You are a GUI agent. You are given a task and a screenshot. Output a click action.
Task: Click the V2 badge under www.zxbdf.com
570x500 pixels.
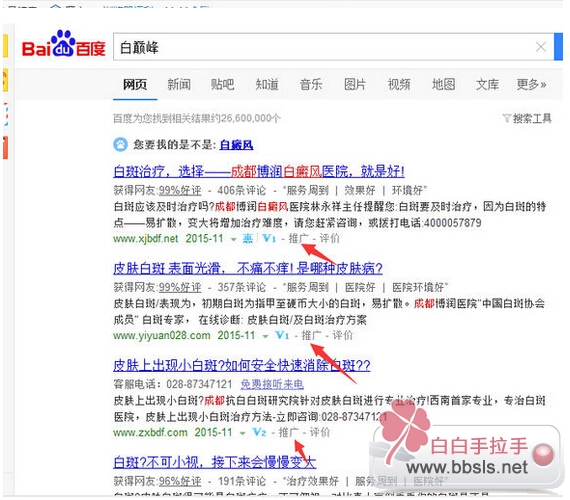click(259, 432)
